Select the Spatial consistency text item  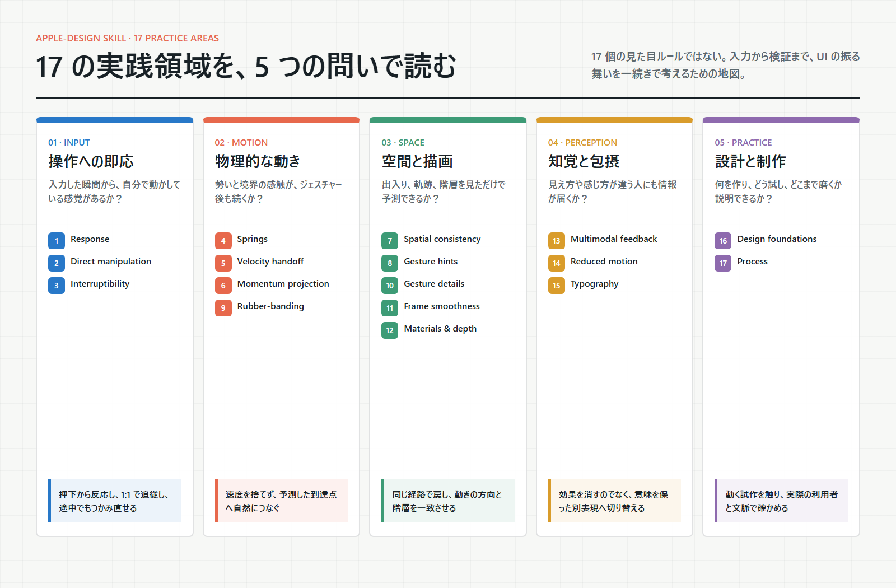pyautogui.click(x=442, y=239)
